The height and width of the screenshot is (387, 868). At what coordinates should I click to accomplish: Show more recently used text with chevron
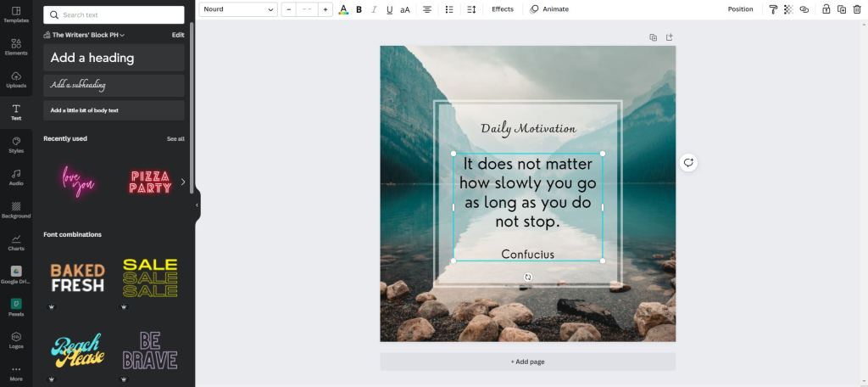(x=183, y=182)
